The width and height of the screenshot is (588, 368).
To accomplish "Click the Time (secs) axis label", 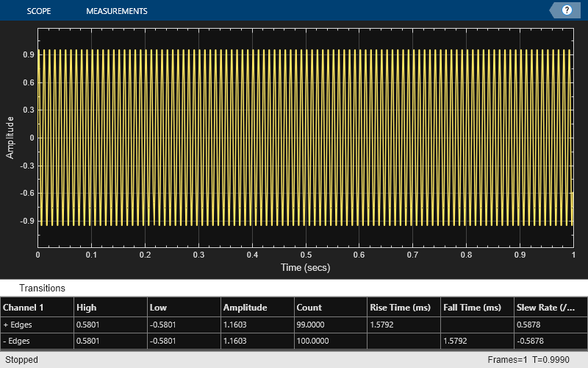I will [305, 267].
